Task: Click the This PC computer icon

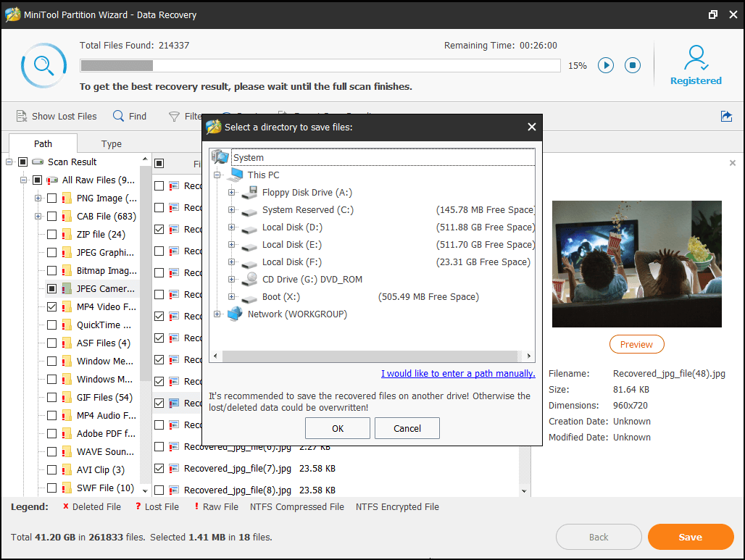Action: (x=235, y=175)
